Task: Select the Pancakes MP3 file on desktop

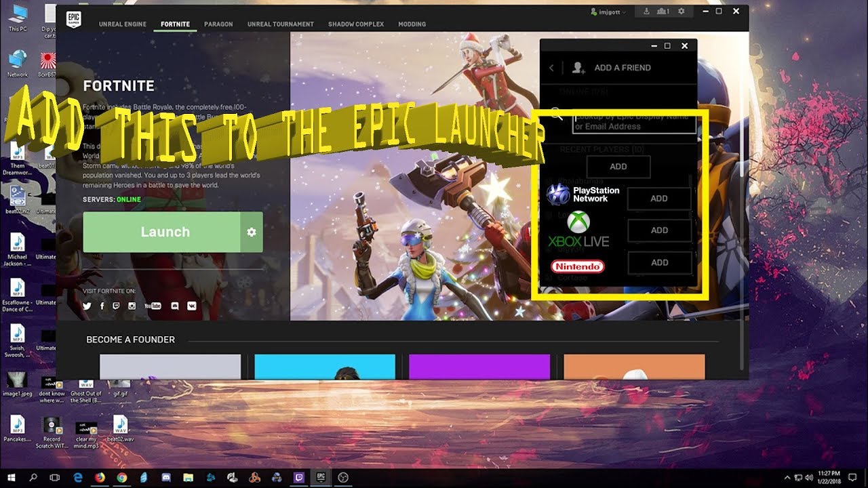Action: pos(18,429)
